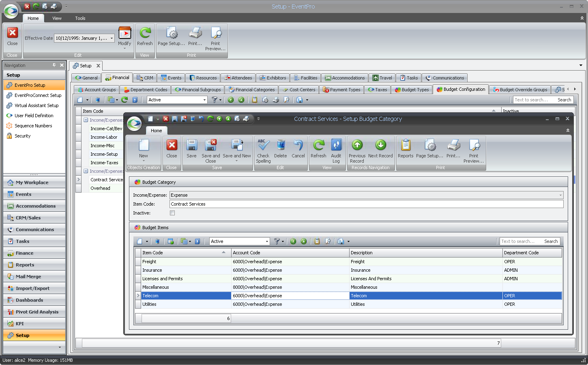Open the Cost Centers tab
Viewport: 588px width, 365px height.
point(298,90)
